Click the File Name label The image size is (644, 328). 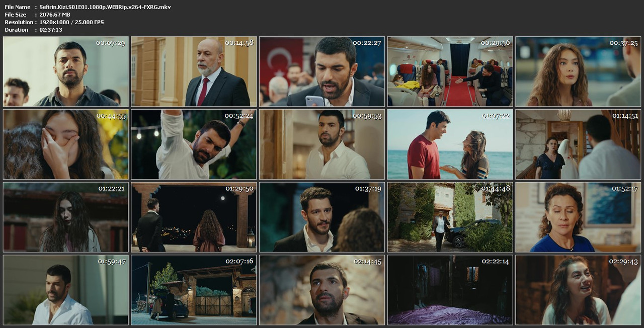tap(18, 7)
